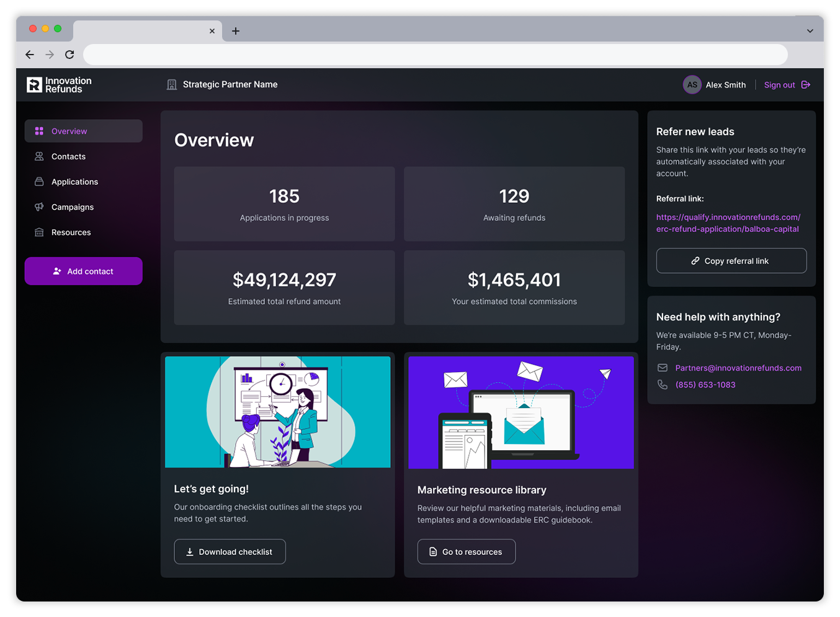Click the Innovation Refunds logo
The width and height of the screenshot is (840, 617).
[x=59, y=85]
